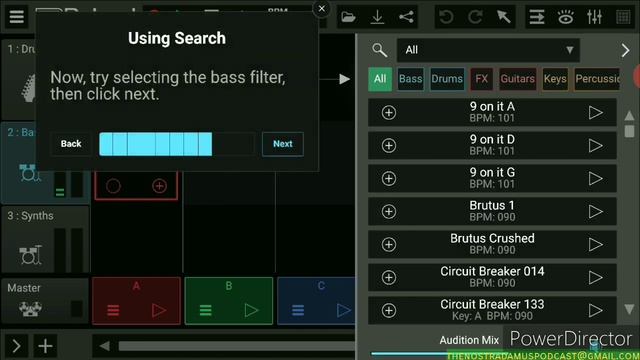Add a new track with plus button
Image resolution: width=640 pixels, height=360 pixels.
tap(45, 346)
